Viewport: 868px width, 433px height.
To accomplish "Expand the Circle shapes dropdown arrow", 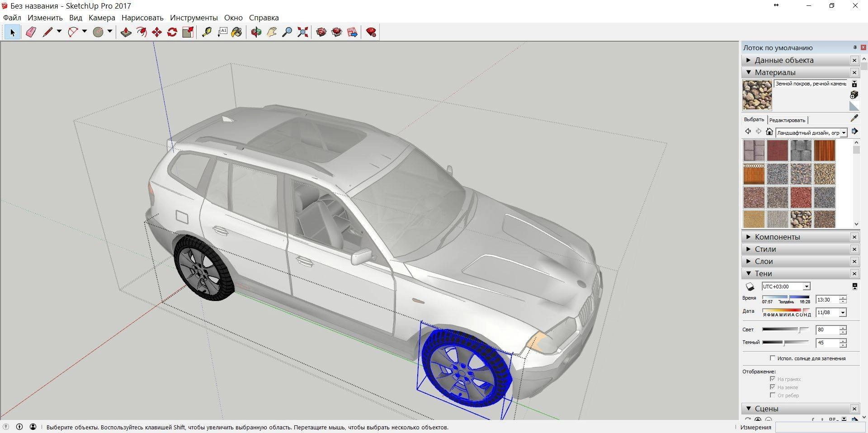I will coord(109,32).
